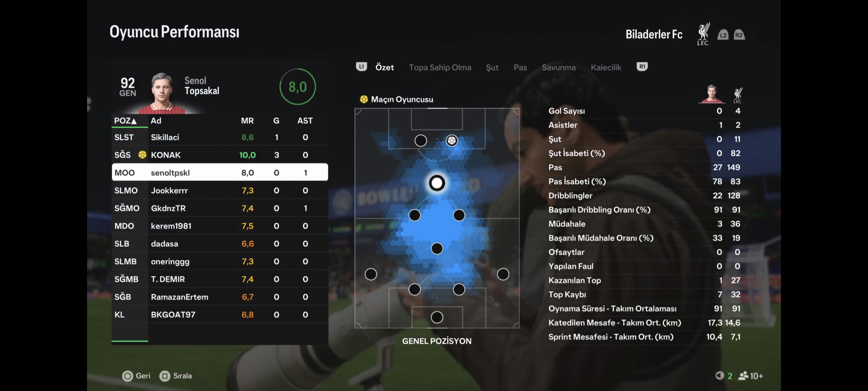Click the ball marker on the pitch map

pyautogui.click(x=452, y=140)
